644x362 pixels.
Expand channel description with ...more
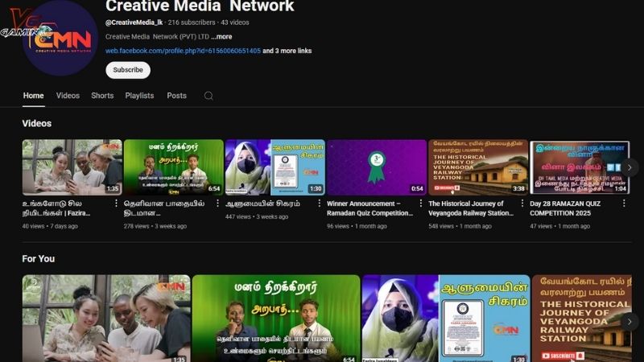[222, 36]
